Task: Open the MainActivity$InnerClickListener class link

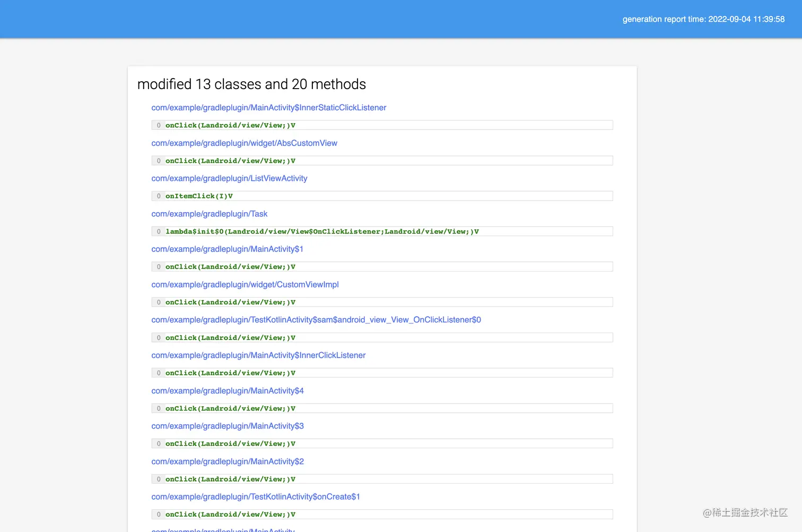Action: 258,355
